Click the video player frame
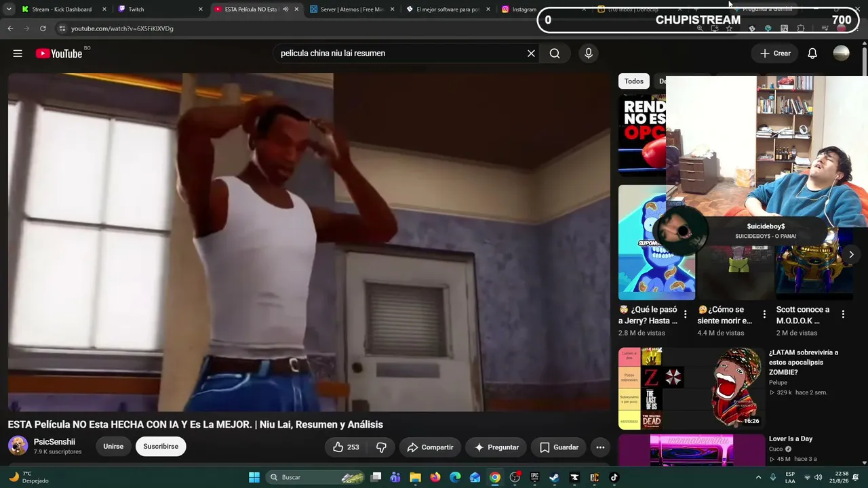Image resolution: width=868 pixels, height=488 pixels. [x=309, y=243]
